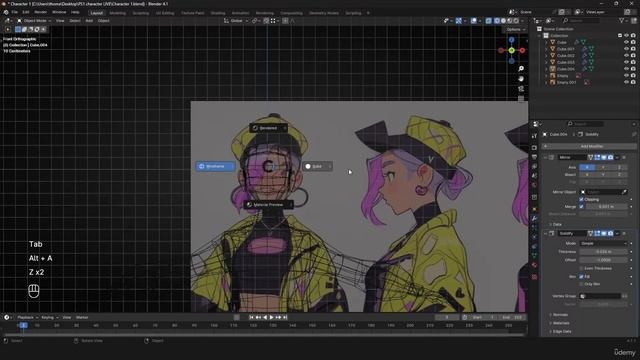This screenshot has width=640, height=360.
Task: Jump to timeline start frame
Action: pos(251,317)
